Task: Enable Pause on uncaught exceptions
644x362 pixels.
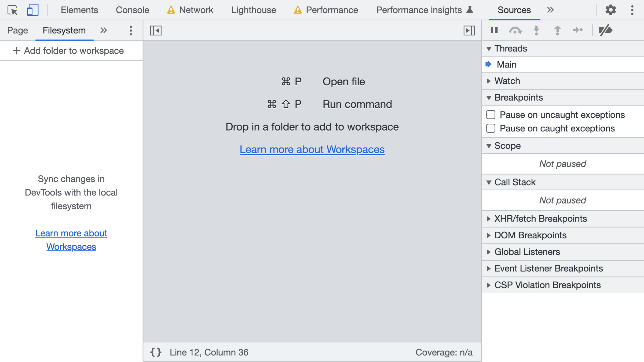Action: point(491,115)
